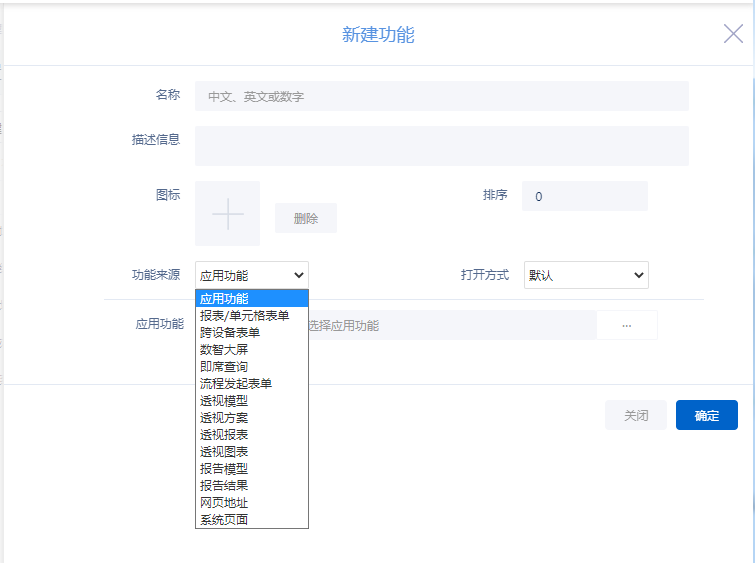Choose 跨设备表单 option
Image resolution: width=755 pixels, height=563 pixels.
tap(230, 332)
